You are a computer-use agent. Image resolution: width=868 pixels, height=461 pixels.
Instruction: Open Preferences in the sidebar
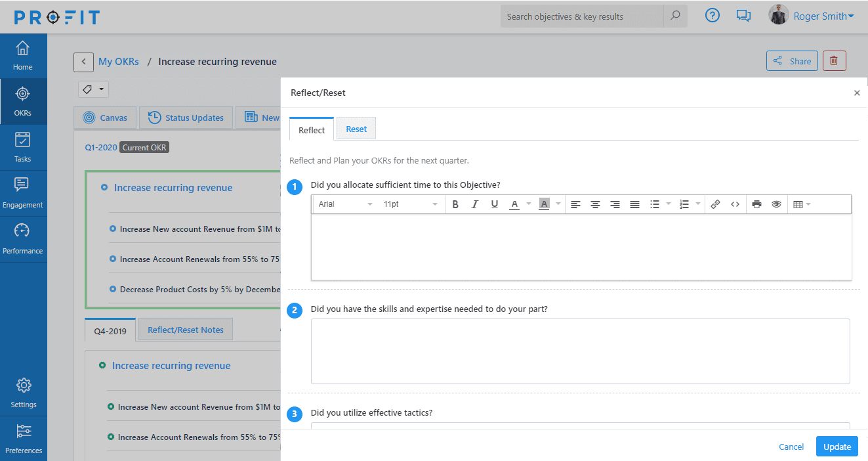pos(24,439)
